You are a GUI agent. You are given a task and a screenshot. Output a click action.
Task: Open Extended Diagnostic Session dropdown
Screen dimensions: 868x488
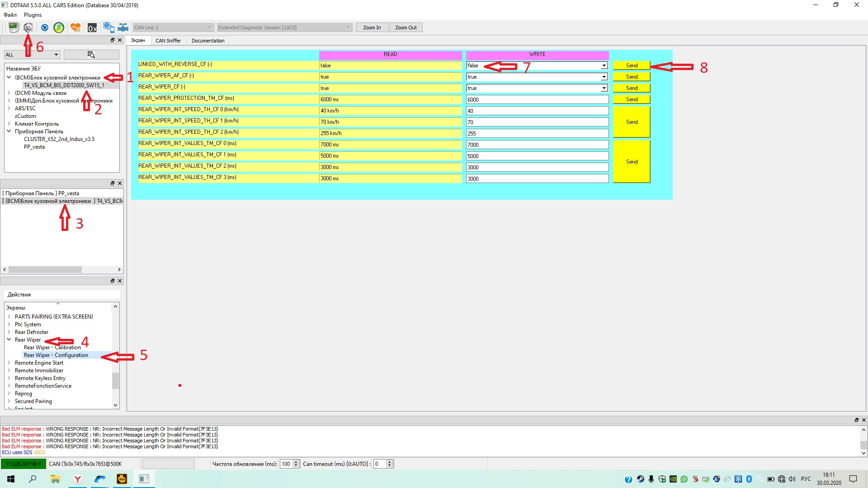pos(284,28)
